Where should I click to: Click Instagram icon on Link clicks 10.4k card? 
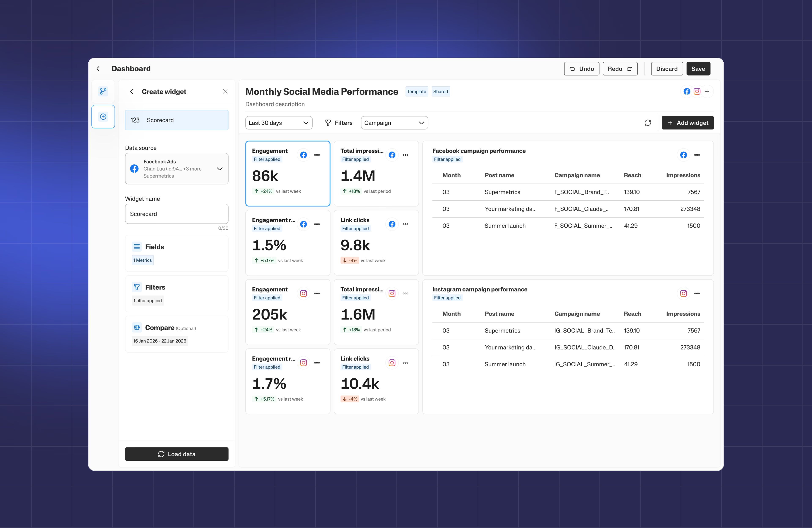[392, 363]
